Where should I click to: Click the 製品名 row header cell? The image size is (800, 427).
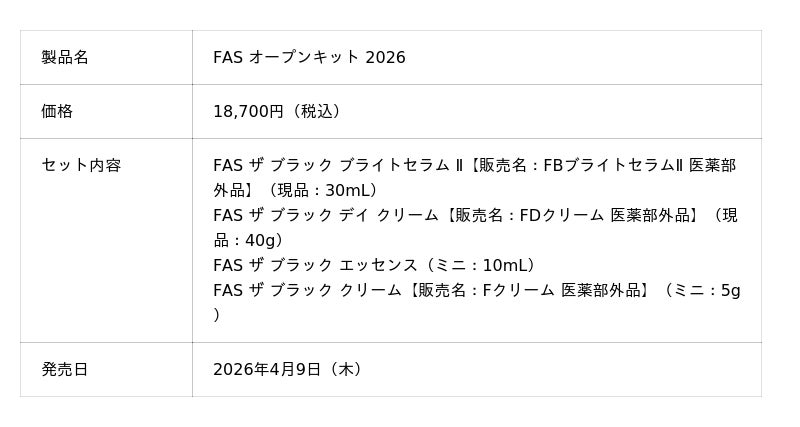click(x=65, y=58)
